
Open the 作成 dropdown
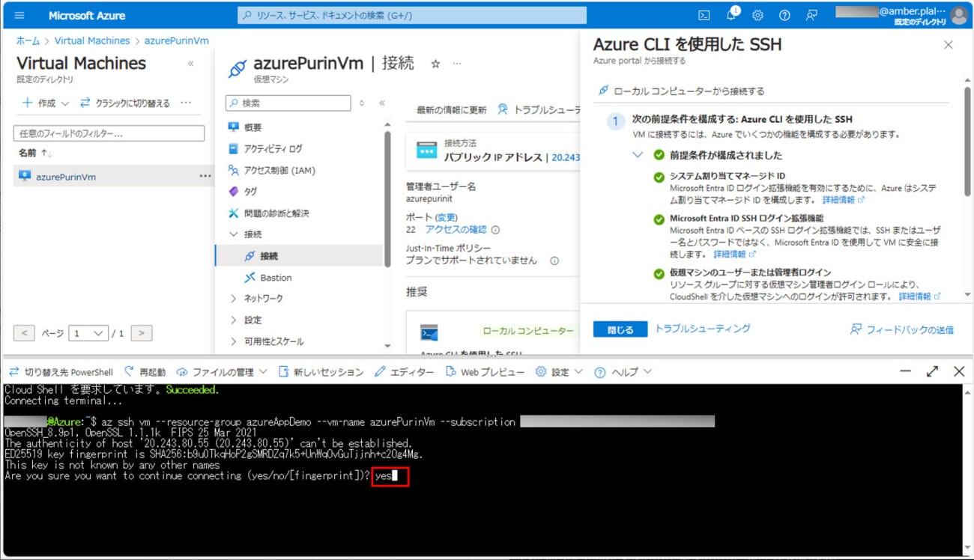[46, 103]
